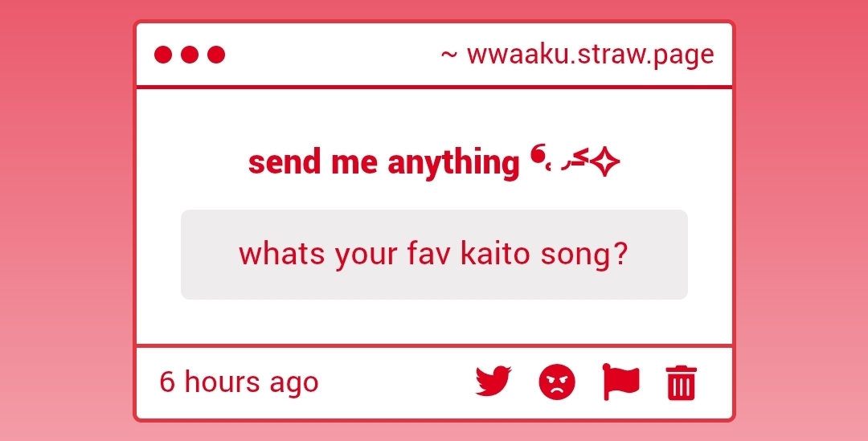Screen dimensions: 868x441
Task: Click the empty header bar right of the dots
Action: (x=330, y=55)
